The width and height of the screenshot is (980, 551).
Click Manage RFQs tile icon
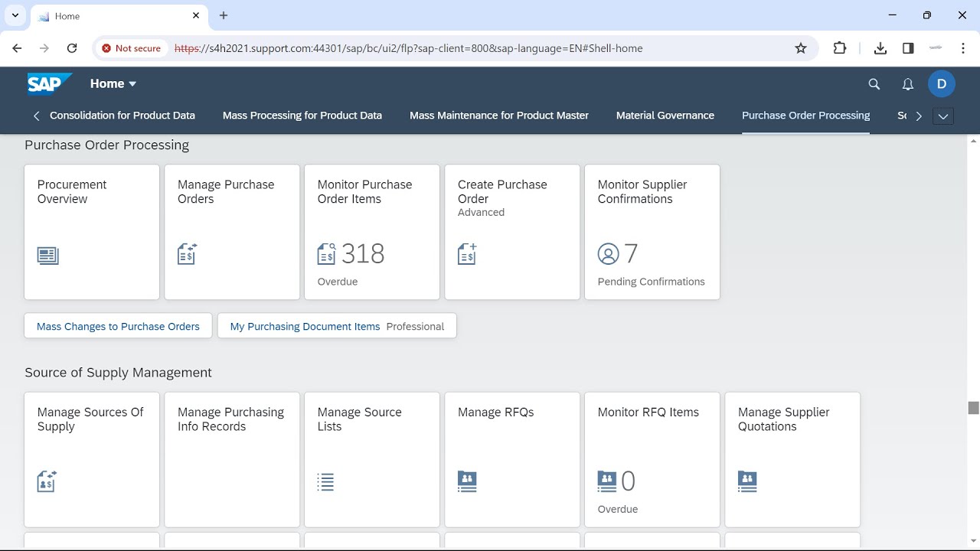[467, 481]
